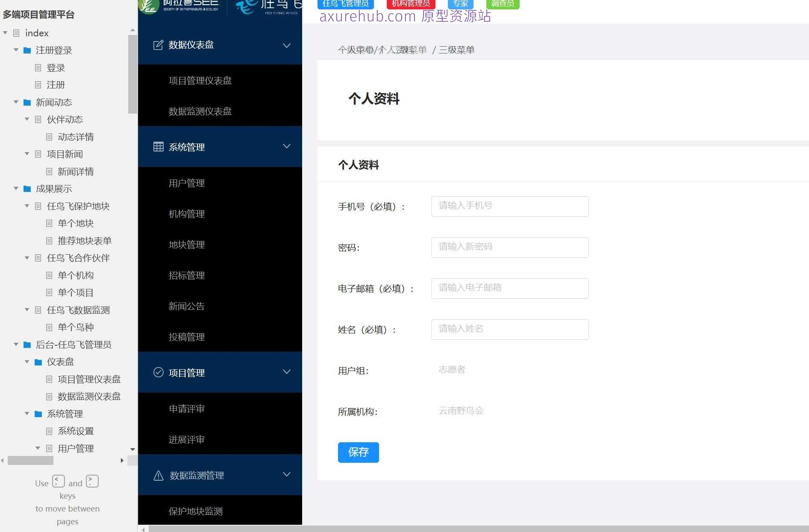Click the 保存 button
Image resolution: width=809 pixels, height=532 pixels.
coord(358,452)
